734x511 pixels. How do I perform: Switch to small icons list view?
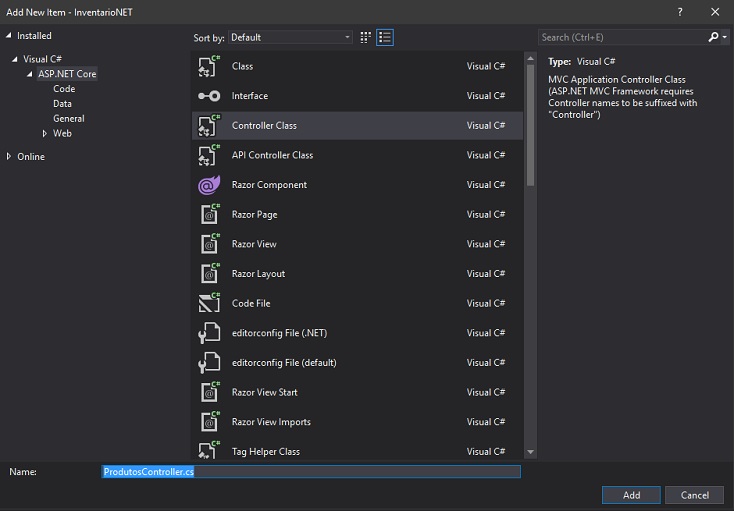(385, 37)
